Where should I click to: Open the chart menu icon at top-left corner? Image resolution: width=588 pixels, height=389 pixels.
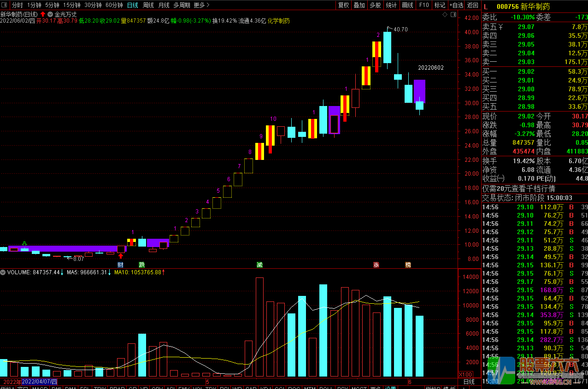tap(4, 5)
